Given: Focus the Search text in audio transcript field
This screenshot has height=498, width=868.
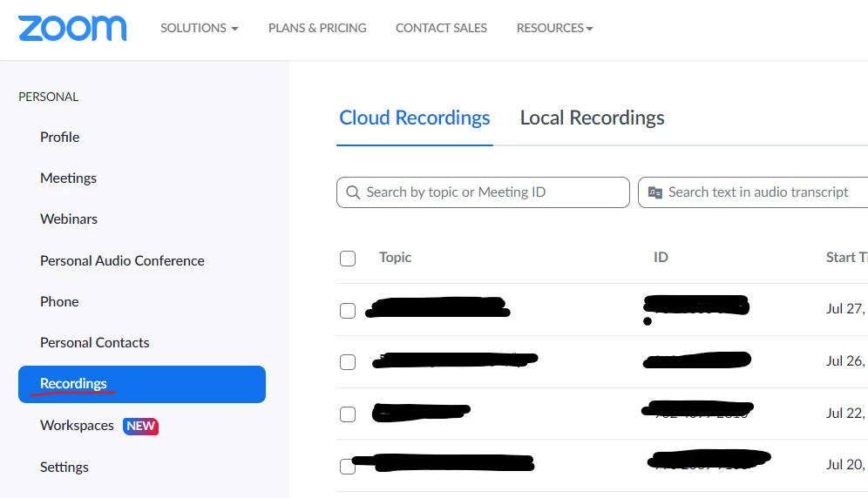Looking at the screenshot, I should click(x=753, y=192).
